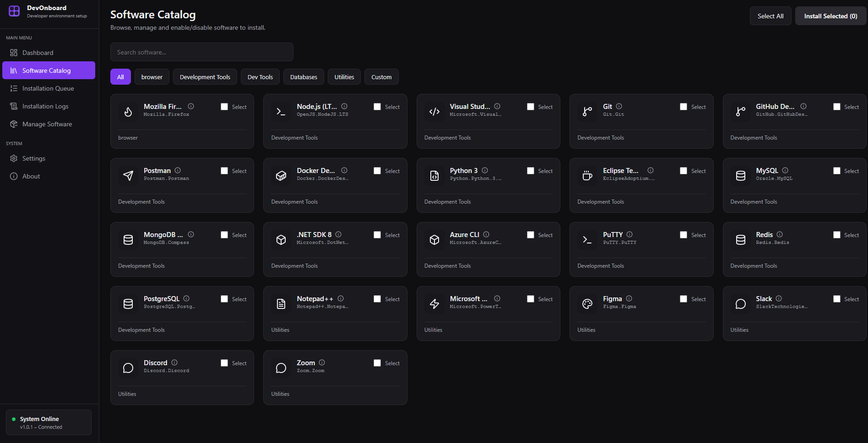The image size is (868, 443).
Task: Click the .NET SDK 8 package icon
Action: [x=281, y=239]
